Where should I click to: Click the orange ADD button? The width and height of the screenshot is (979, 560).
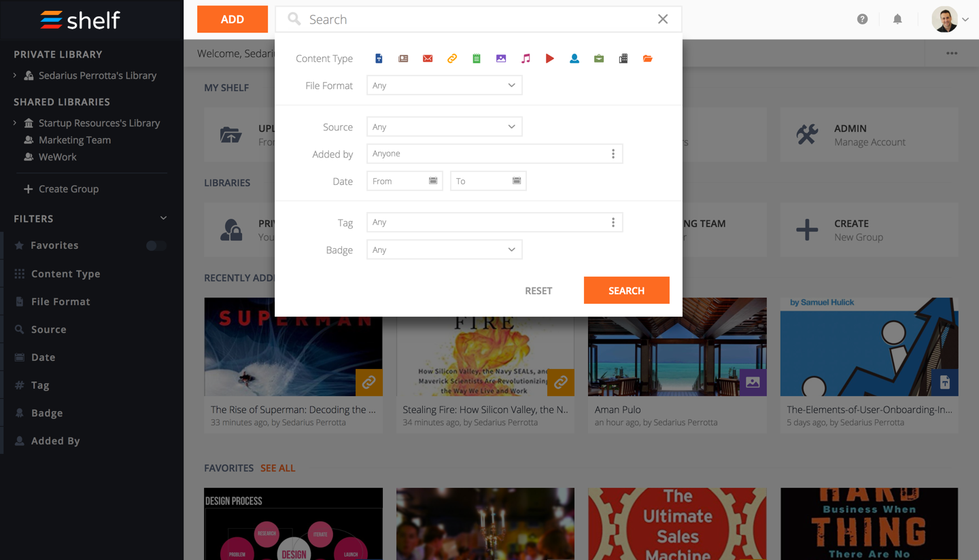[x=233, y=19]
